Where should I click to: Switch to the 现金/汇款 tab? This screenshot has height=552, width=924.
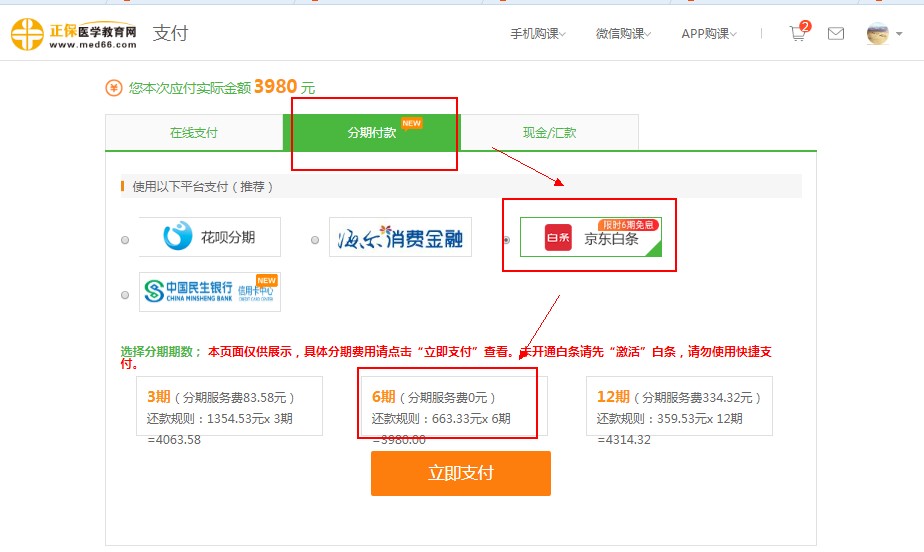pos(549,133)
